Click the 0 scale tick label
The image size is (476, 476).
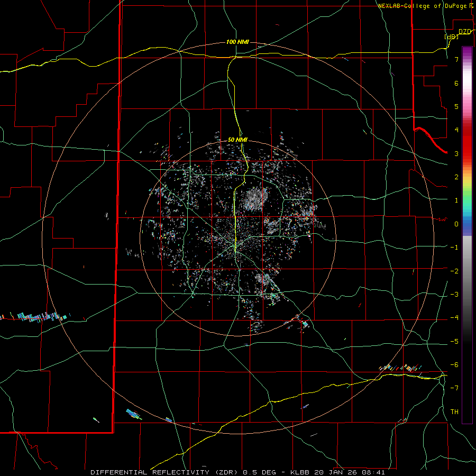[456, 224]
